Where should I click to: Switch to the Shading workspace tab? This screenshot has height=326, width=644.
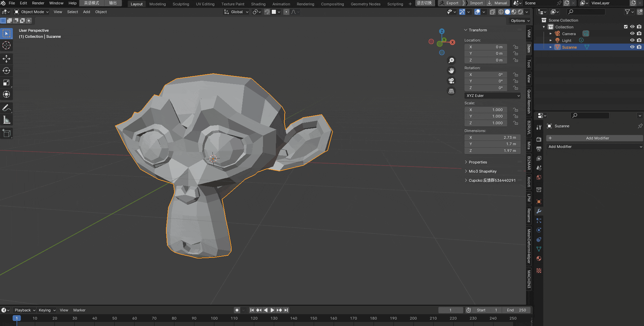pos(258,4)
